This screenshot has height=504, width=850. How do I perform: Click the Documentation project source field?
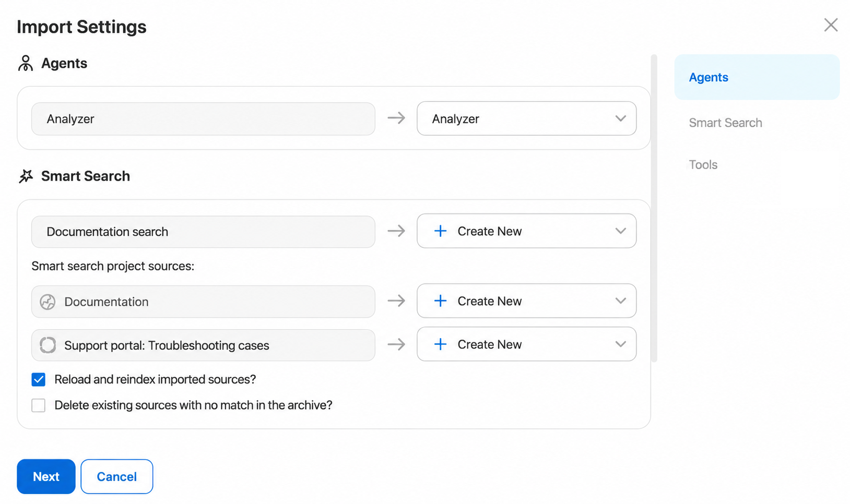203,302
